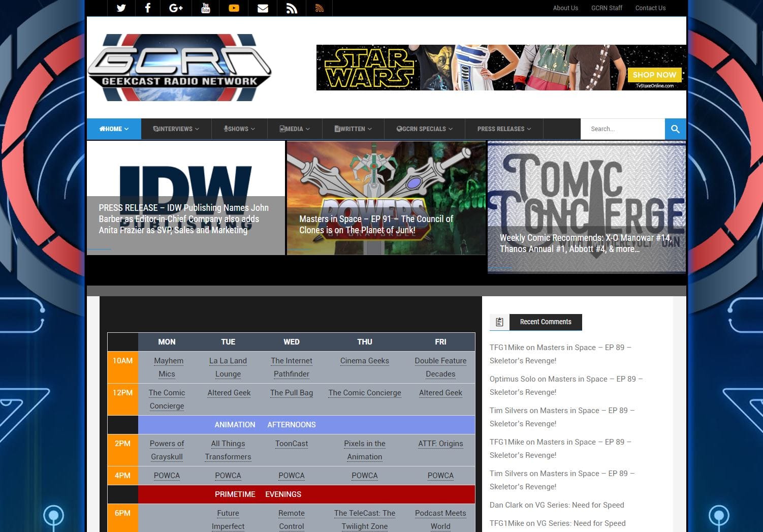This screenshot has width=763, height=532.
Task: Click the white YouTube logo icon
Action: tap(205, 8)
